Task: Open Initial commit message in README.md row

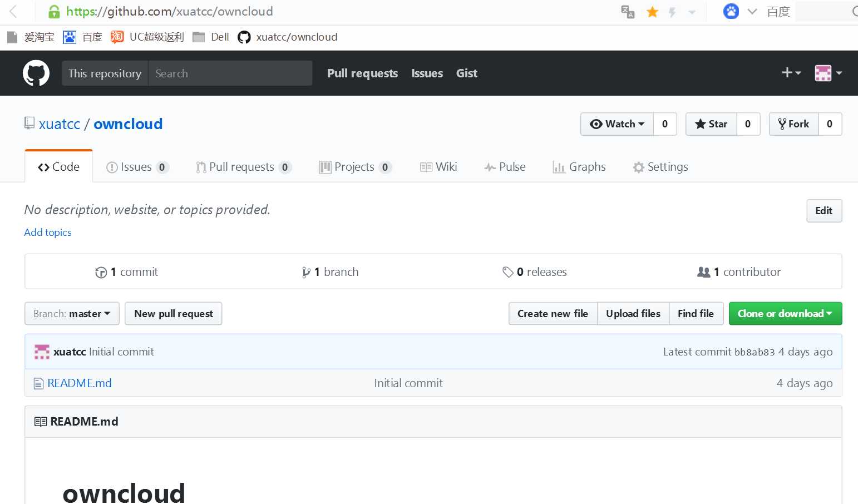Action: (408, 383)
